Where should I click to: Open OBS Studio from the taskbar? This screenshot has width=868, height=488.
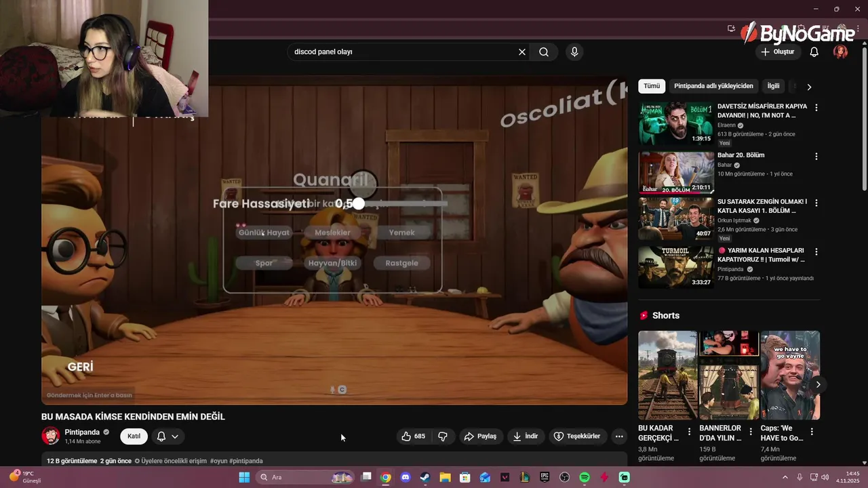(x=564, y=477)
